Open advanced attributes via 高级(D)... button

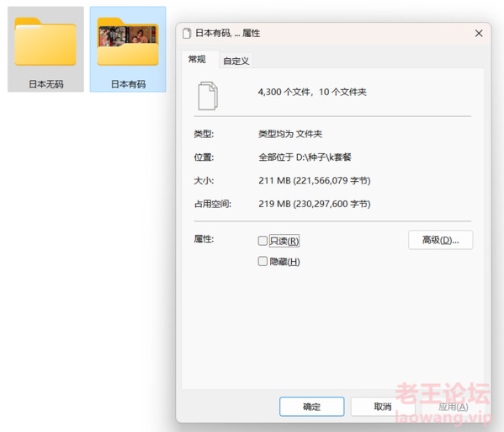tap(440, 240)
